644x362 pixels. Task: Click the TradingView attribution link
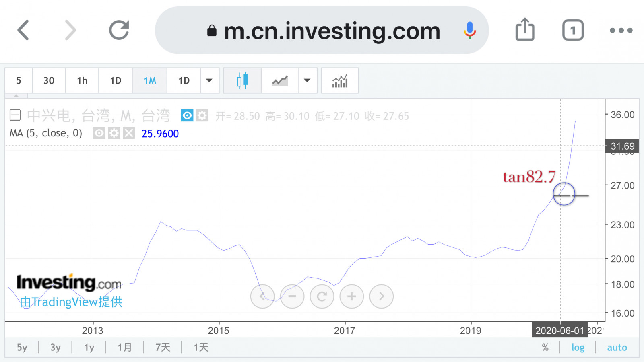click(x=71, y=302)
